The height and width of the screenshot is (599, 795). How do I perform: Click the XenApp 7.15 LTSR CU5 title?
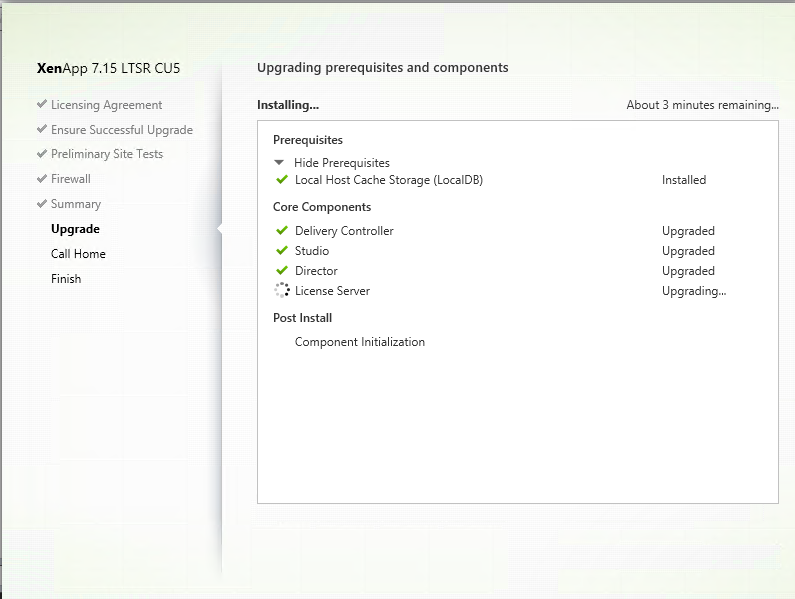click(109, 68)
